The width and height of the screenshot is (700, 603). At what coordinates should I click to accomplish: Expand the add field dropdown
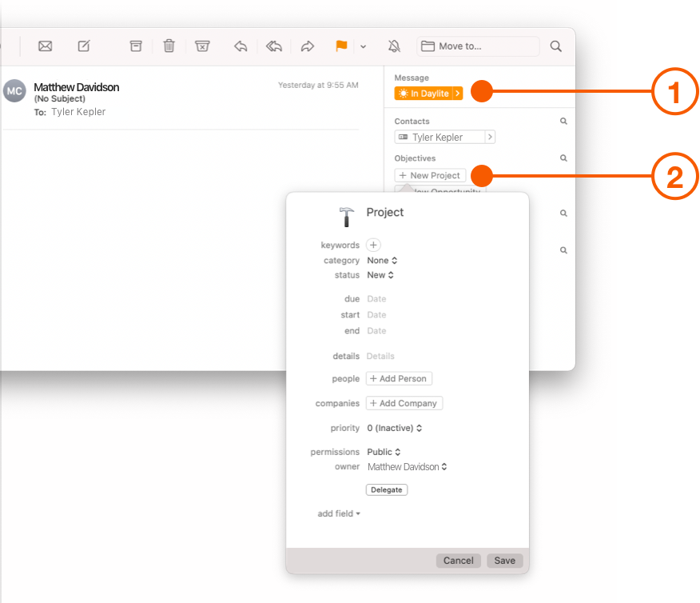(339, 513)
